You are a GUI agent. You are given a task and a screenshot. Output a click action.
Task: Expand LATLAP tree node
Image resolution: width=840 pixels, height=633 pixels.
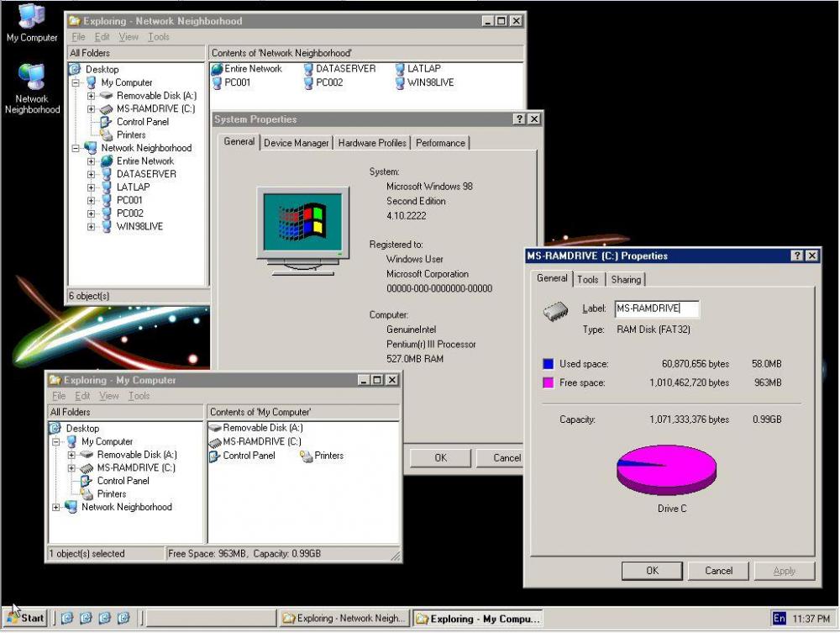tap(91, 187)
